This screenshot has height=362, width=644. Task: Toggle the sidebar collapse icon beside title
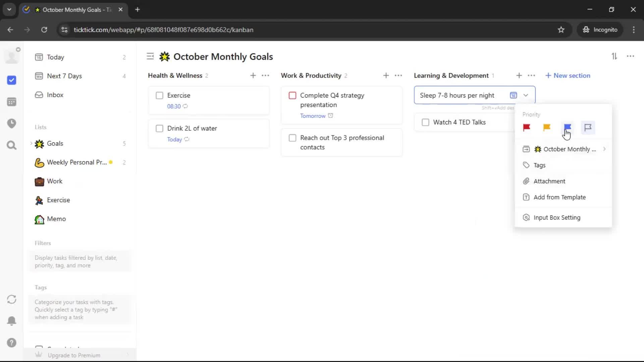coord(150,56)
